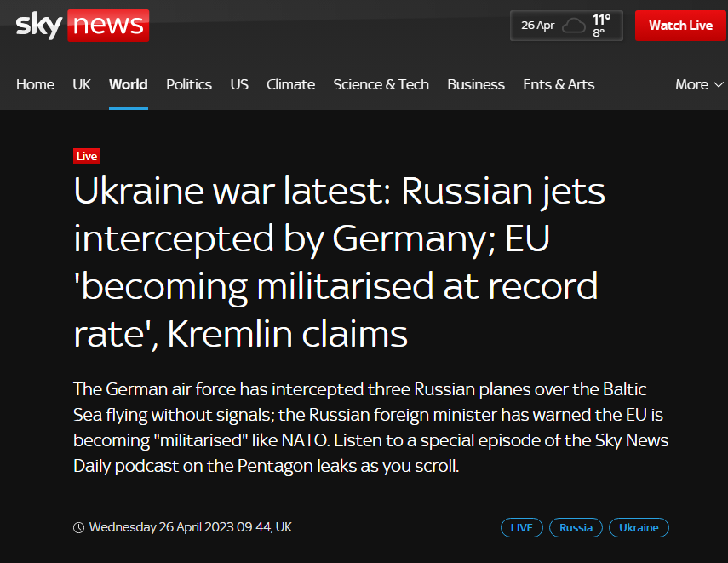This screenshot has width=728, height=563.
Task: Open the Politics section
Action: click(x=189, y=84)
